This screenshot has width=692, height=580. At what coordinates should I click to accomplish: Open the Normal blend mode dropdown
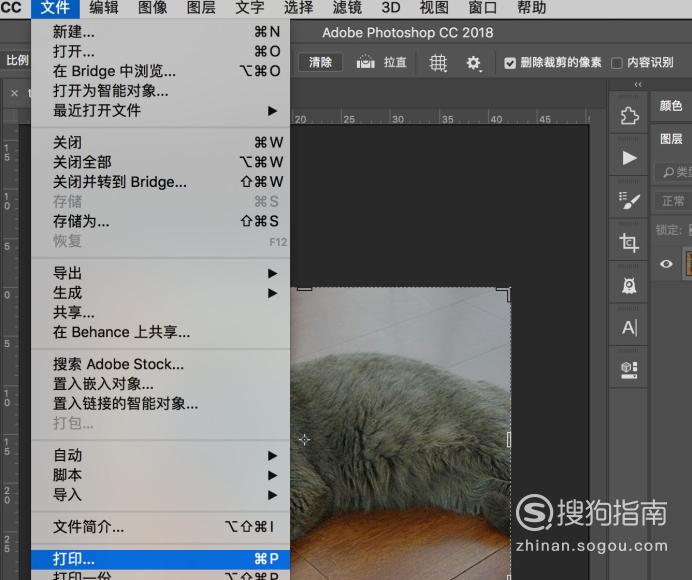click(x=673, y=201)
